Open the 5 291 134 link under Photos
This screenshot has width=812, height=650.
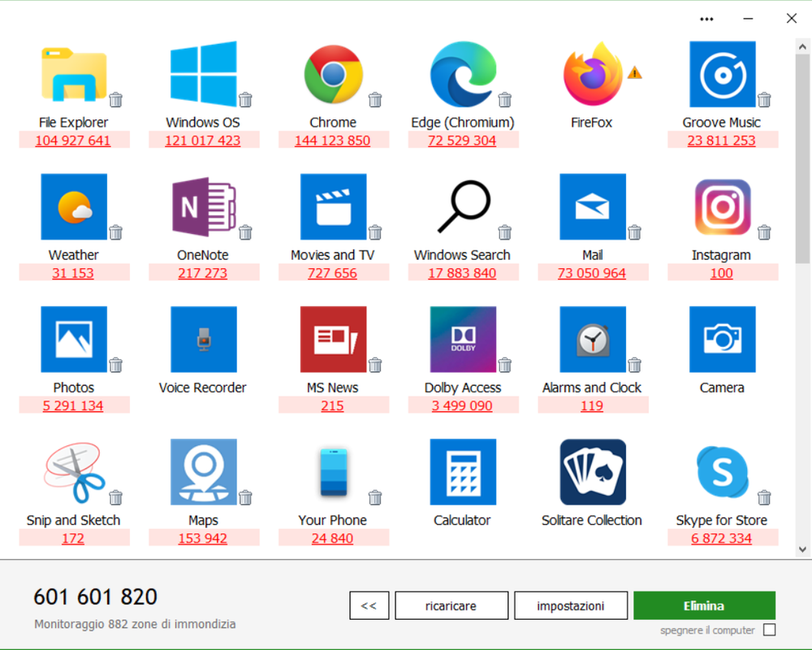73,406
